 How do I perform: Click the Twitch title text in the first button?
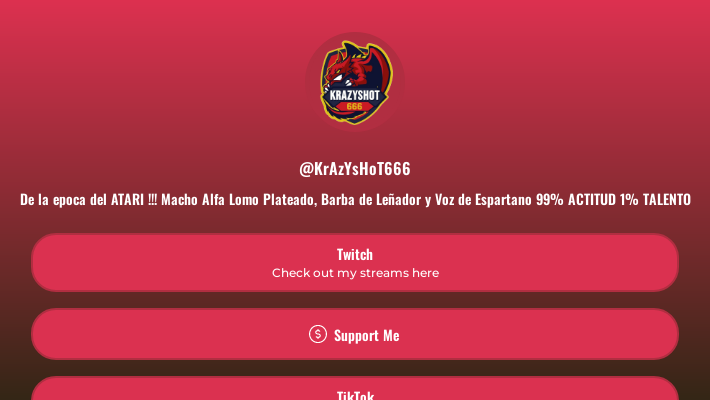click(x=355, y=254)
